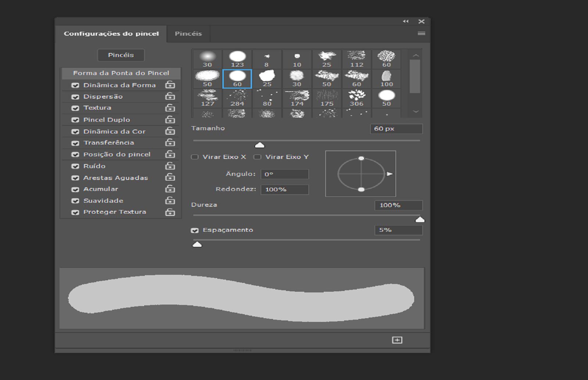
Task: Select the 100 brush tip
Action: coord(387,79)
